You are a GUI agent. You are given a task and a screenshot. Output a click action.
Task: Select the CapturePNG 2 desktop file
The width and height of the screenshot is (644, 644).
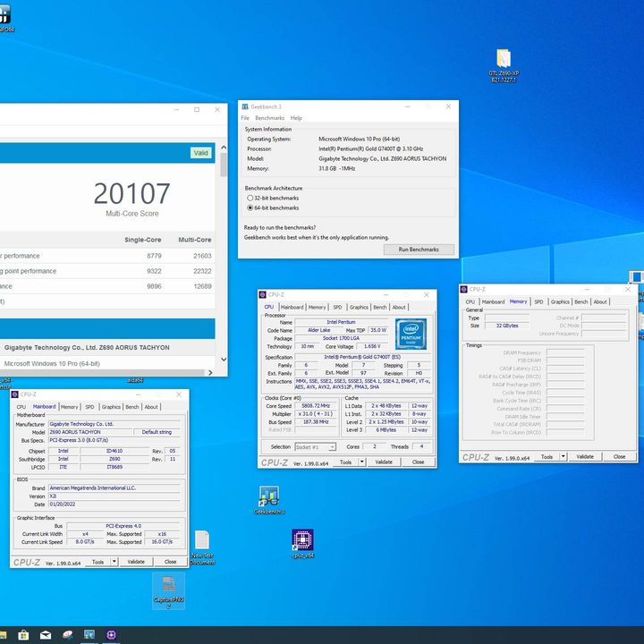coord(168,591)
